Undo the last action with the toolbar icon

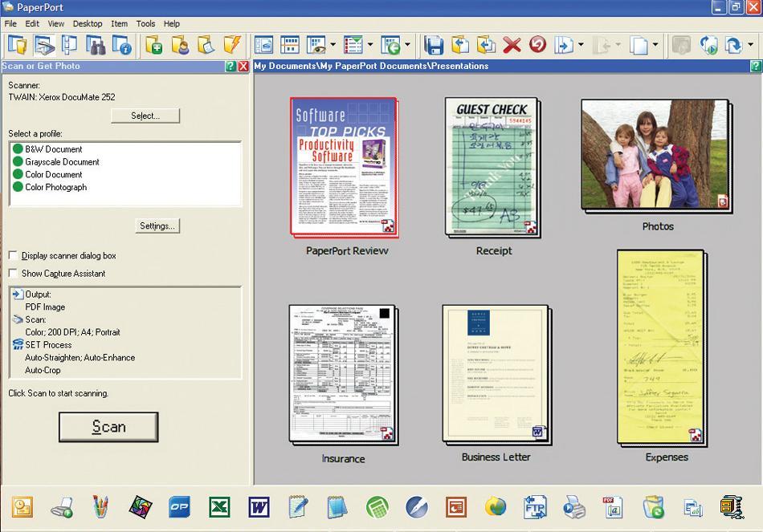tap(537, 46)
